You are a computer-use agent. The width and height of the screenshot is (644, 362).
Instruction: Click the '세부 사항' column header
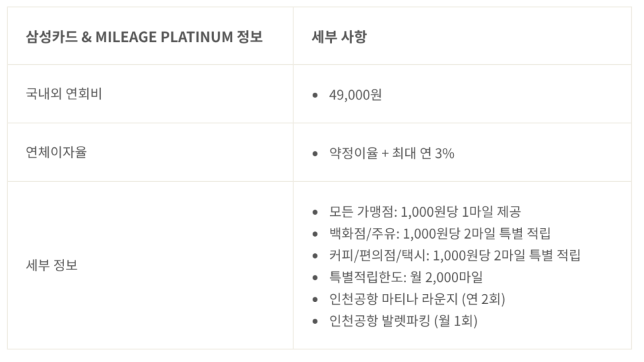coord(339,37)
